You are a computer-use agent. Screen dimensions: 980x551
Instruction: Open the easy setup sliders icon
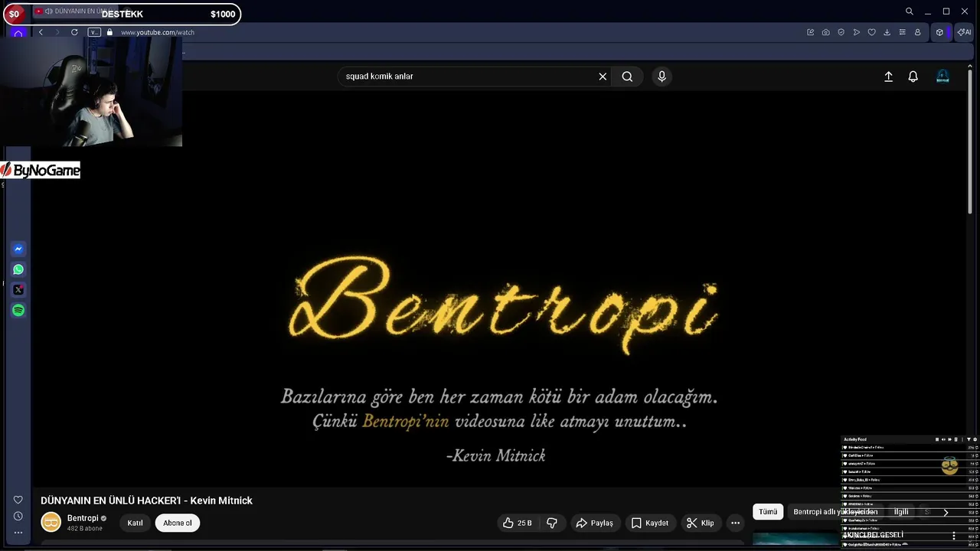point(902,32)
